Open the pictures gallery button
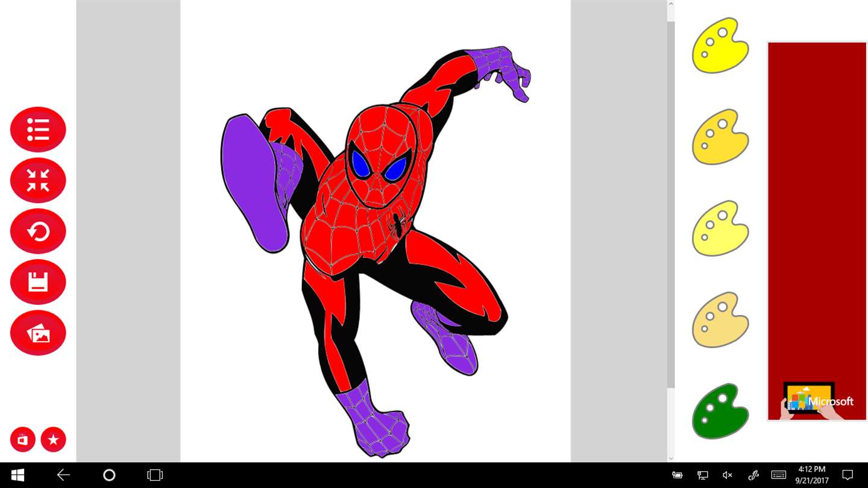Viewport: 868px width, 488px height. pyautogui.click(x=38, y=333)
